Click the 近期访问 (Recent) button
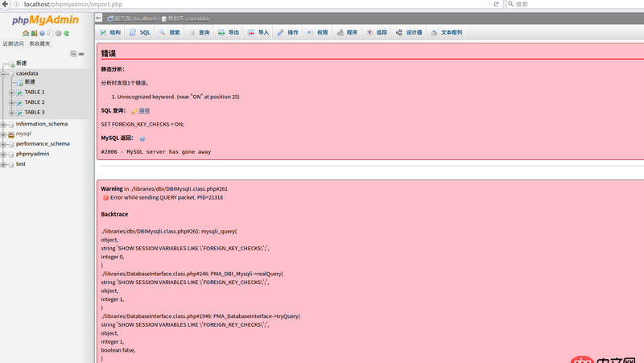 (13, 43)
